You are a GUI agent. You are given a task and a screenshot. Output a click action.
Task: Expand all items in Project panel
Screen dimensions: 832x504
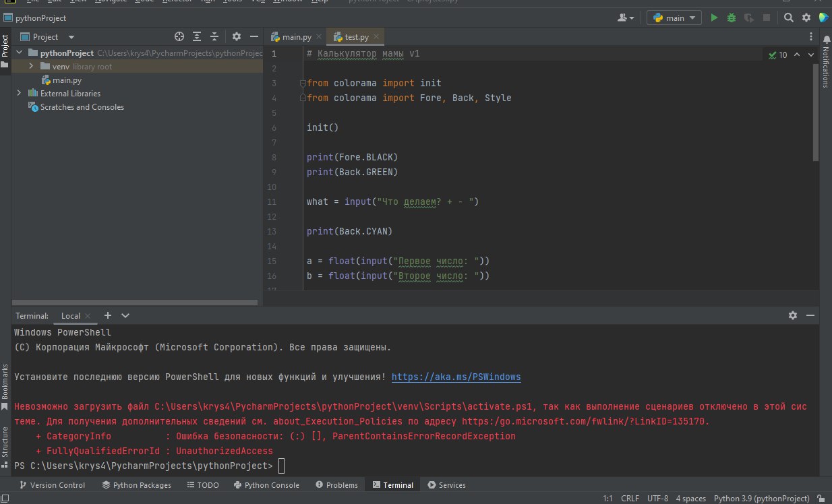197,37
